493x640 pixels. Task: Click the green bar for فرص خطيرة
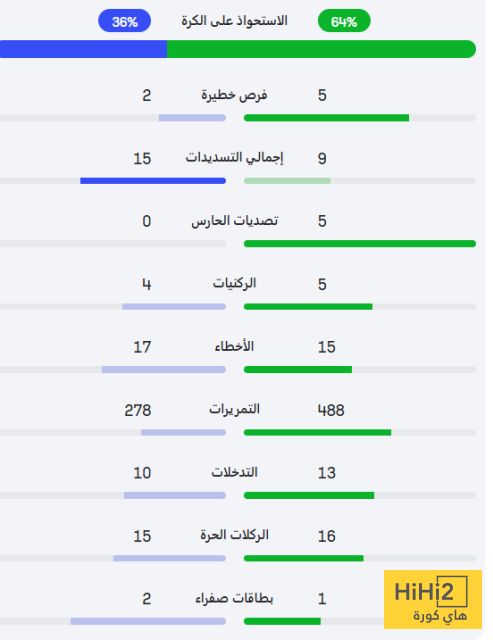[326, 118]
